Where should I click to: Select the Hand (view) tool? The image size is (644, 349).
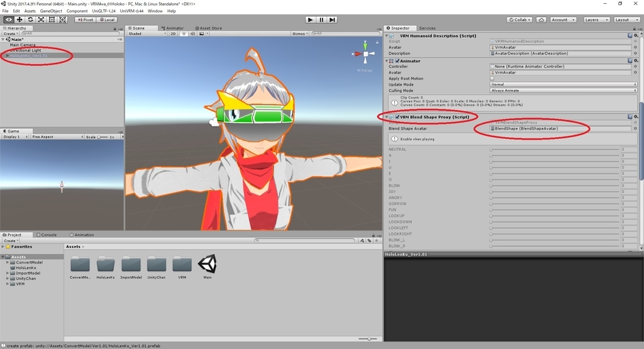[9, 19]
